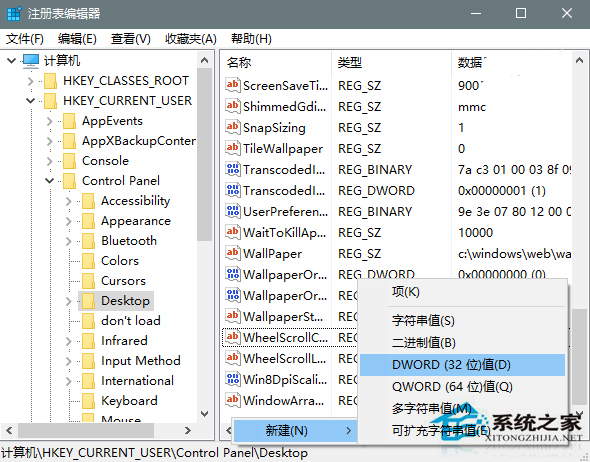The width and height of the screenshot is (590, 462).
Task: Expand the Desktop key
Action: click(68, 301)
